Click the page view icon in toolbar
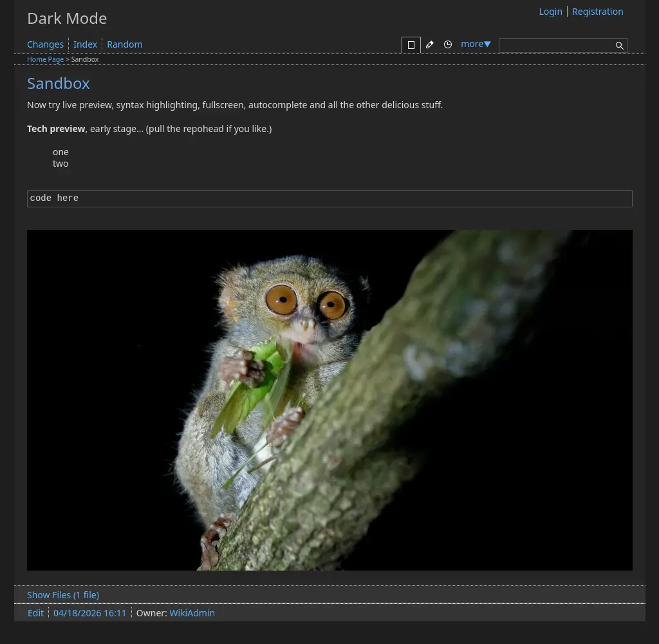The width and height of the screenshot is (659, 644). [411, 44]
